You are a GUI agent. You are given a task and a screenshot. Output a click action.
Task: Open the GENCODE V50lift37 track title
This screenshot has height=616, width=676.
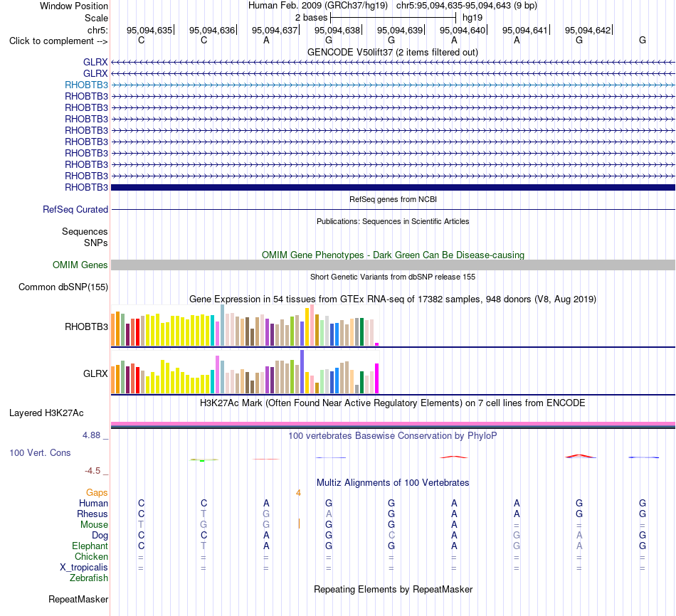(392, 52)
